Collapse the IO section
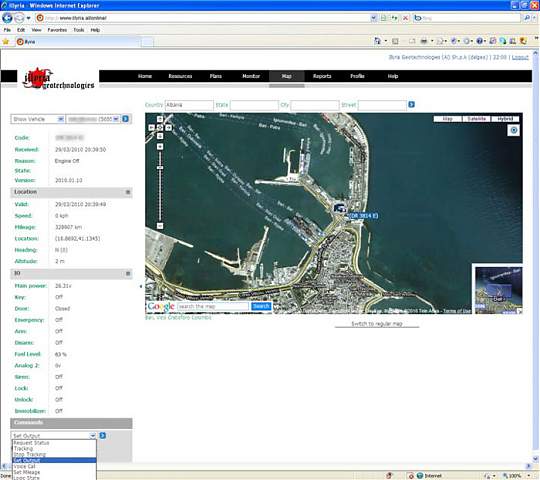This screenshot has width=540, height=480. pyautogui.click(x=128, y=273)
